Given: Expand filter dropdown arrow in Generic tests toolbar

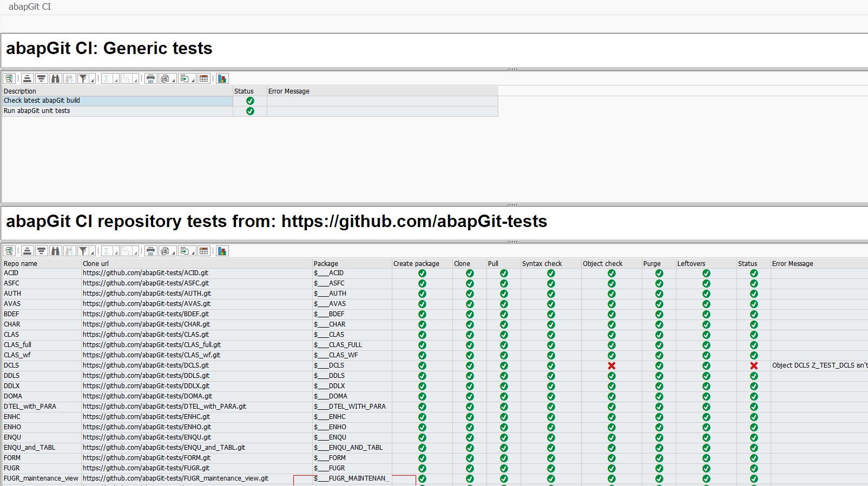Looking at the screenshot, I should pos(93,79).
